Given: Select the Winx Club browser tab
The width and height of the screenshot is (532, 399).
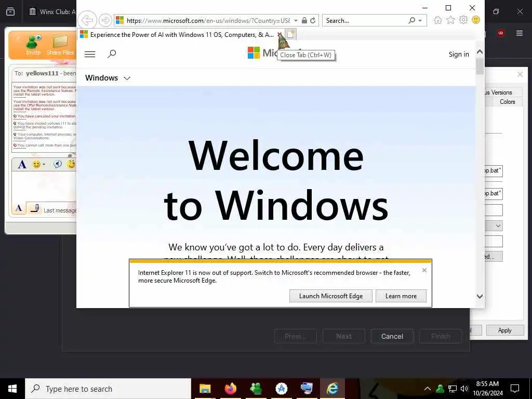Looking at the screenshot, I should [x=51, y=11].
